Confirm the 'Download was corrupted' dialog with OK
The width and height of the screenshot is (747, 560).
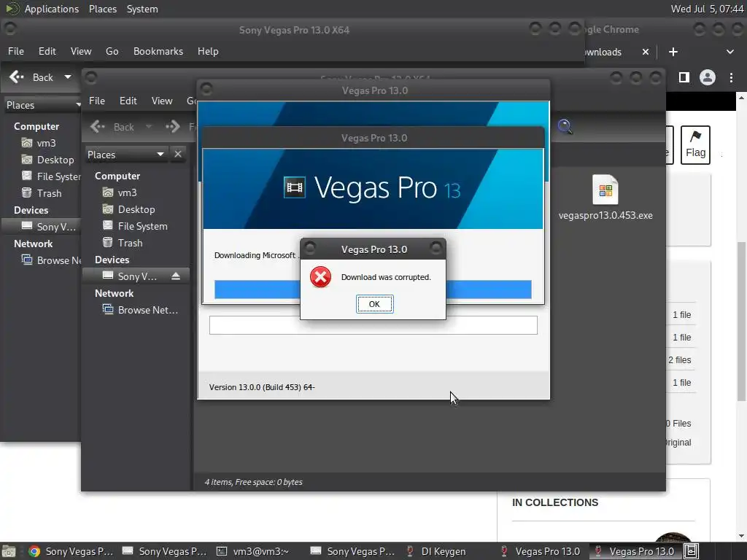pyautogui.click(x=374, y=304)
